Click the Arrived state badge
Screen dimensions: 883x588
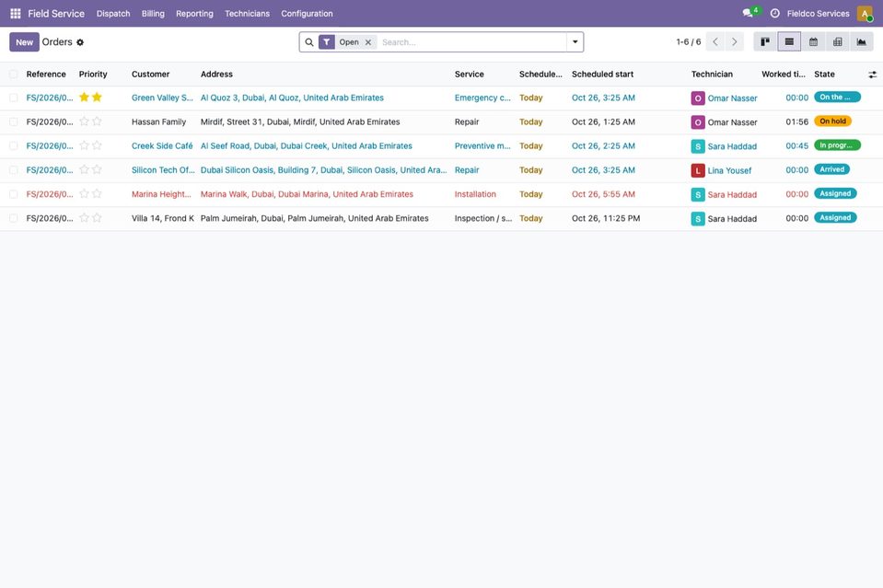(832, 169)
